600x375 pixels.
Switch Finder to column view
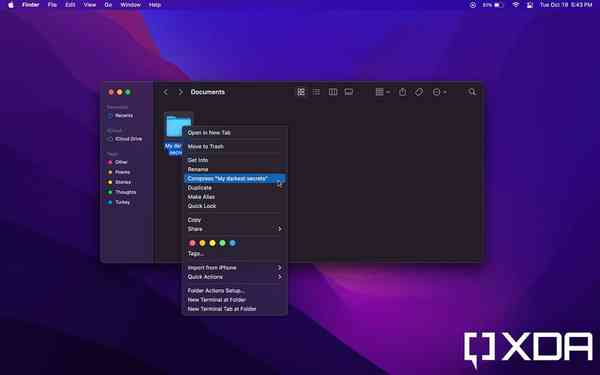tap(333, 92)
